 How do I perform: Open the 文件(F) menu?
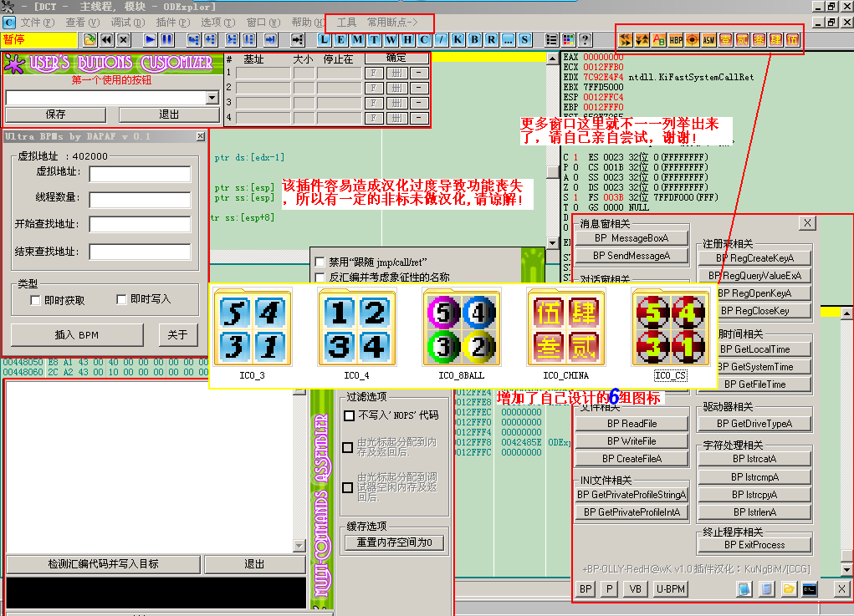coord(38,23)
